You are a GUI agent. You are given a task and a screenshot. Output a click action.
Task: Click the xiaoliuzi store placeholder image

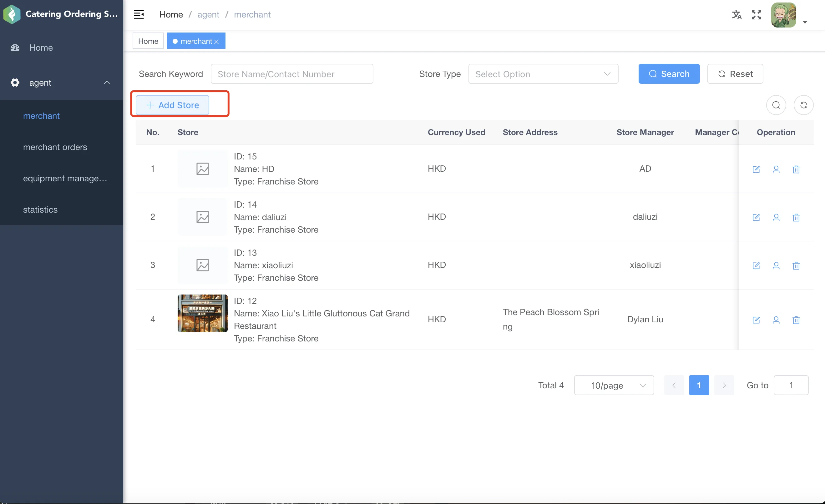pyautogui.click(x=203, y=265)
